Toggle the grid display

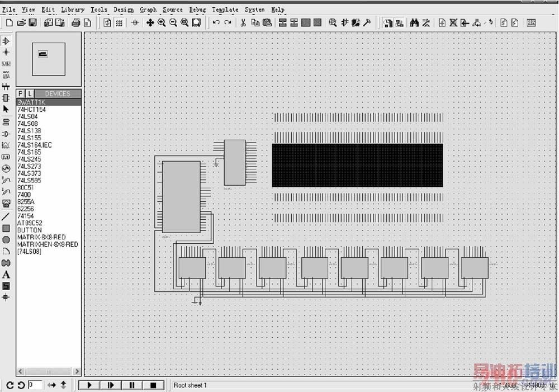(119, 23)
